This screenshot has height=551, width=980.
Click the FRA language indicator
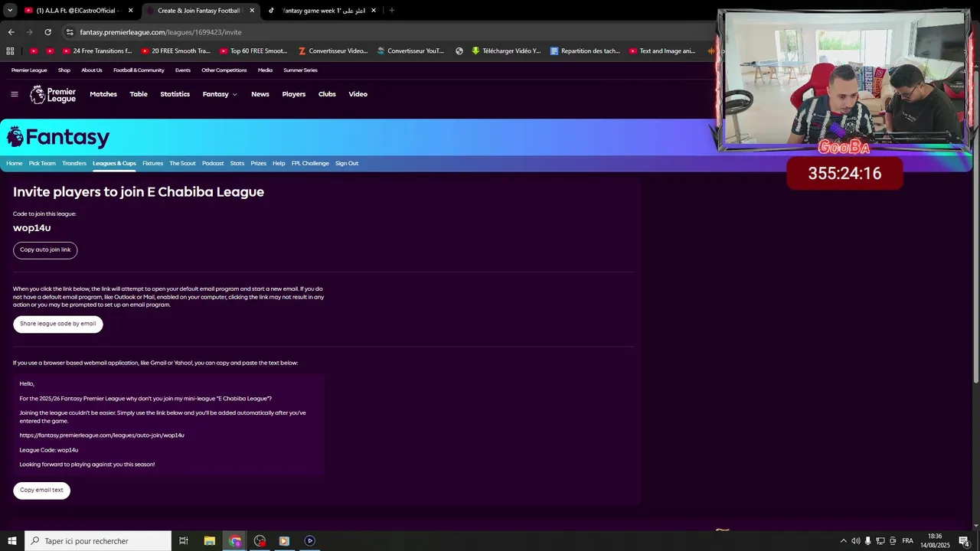click(907, 541)
